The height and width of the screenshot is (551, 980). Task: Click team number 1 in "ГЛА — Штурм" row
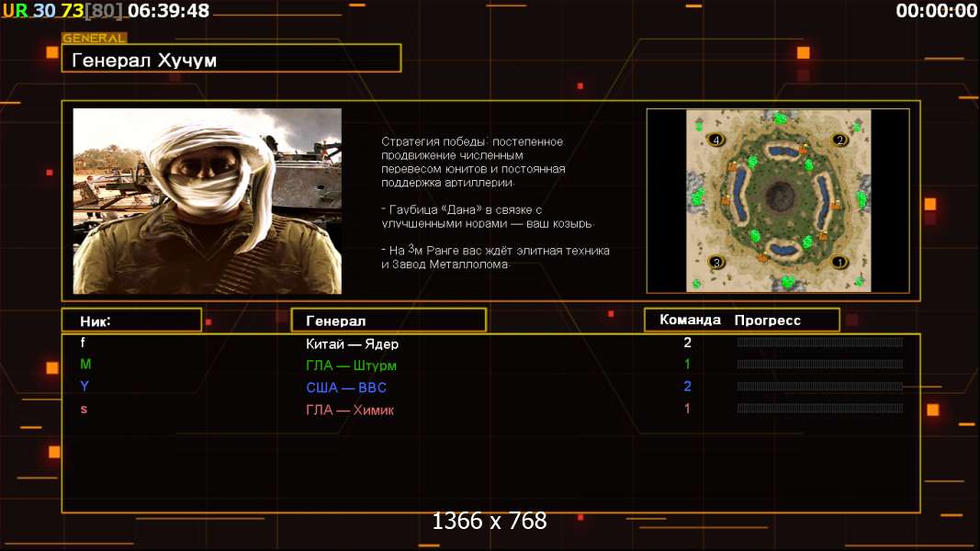pyautogui.click(x=688, y=364)
